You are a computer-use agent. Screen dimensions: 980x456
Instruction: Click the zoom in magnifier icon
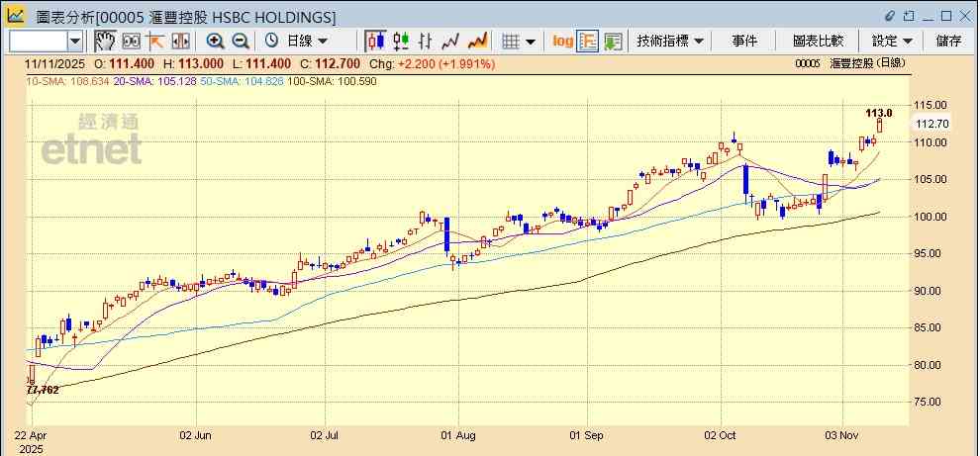(x=215, y=41)
